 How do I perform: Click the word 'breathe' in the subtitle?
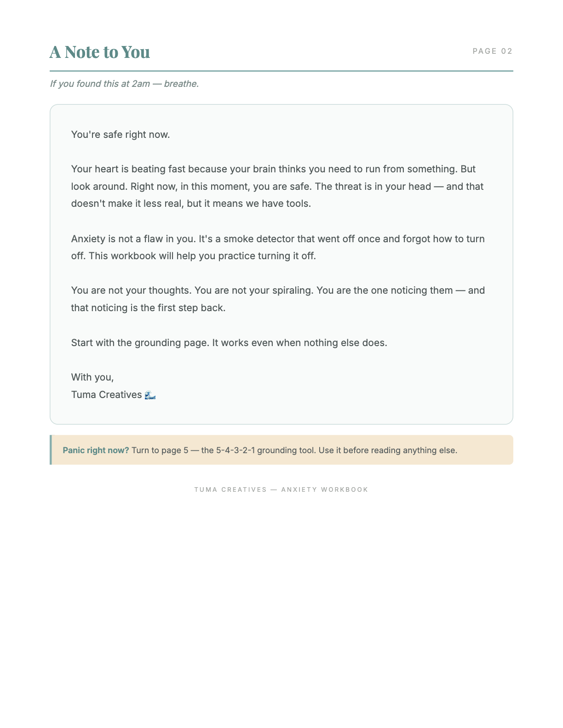coord(180,84)
